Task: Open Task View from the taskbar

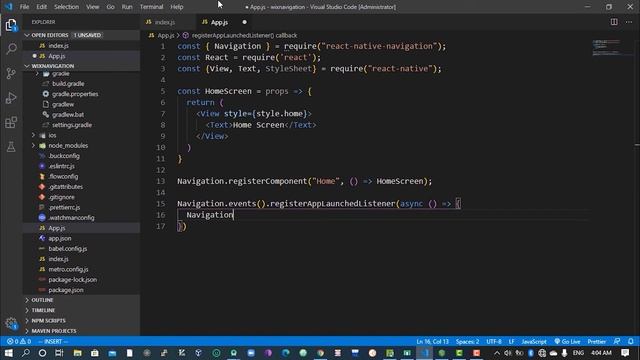Action: [x=59, y=353]
